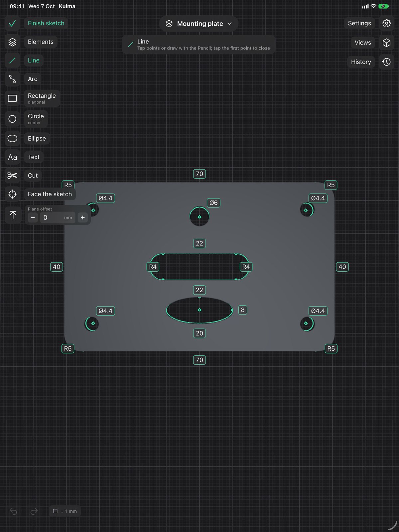Select the top-left Ø4.4 dimension label
The width and height of the screenshot is (399, 532).
coord(105,198)
